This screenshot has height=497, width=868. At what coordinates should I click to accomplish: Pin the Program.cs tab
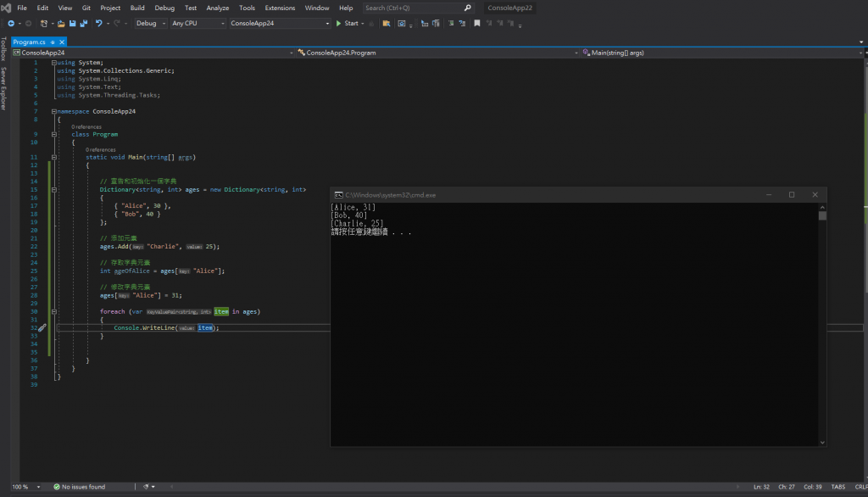(53, 42)
